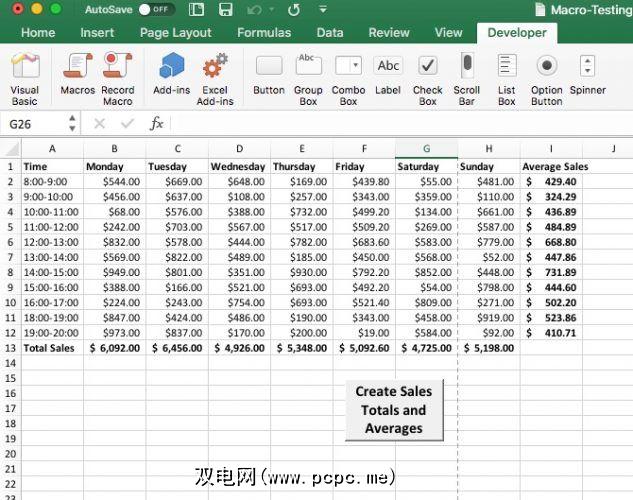Select the List Box form control
This screenshot has height=500, width=633.
[507, 78]
